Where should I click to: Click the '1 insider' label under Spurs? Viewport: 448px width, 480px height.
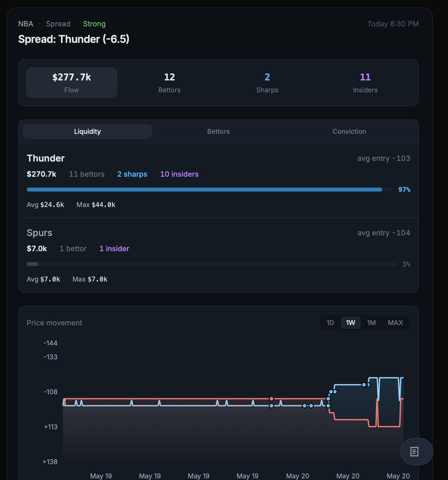[114, 248]
